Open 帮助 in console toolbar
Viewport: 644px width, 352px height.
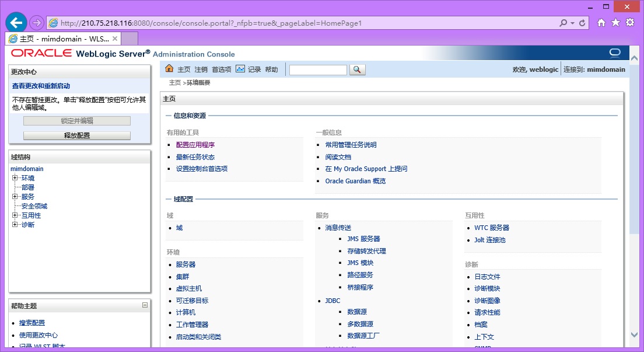pyautogui.click(x=271, y=69)
